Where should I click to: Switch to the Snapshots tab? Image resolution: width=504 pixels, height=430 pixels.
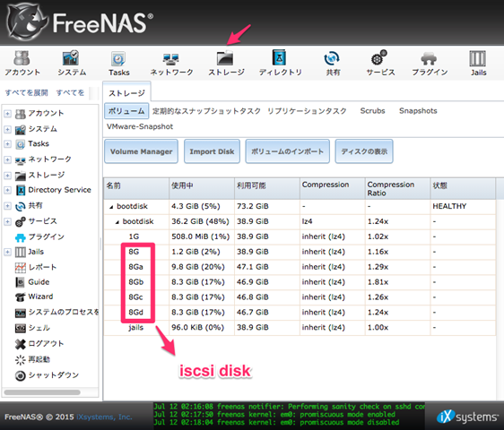(418, 111)
